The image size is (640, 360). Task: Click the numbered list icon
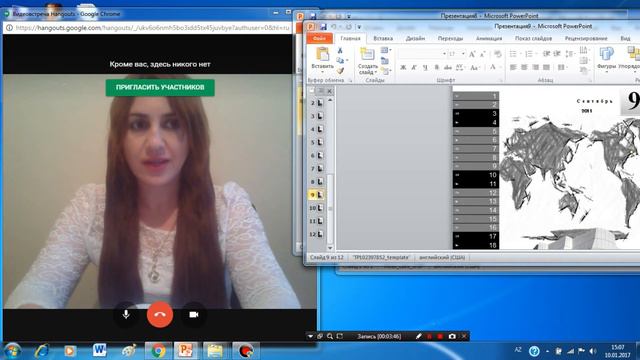point(530,54)
